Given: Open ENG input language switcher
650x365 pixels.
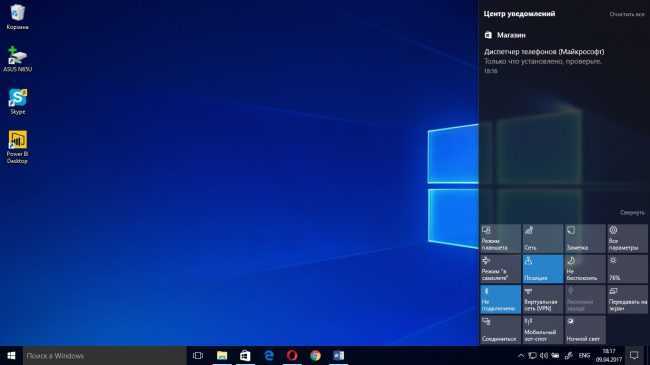Looking at the screenshot, I should tap(585, 356).
